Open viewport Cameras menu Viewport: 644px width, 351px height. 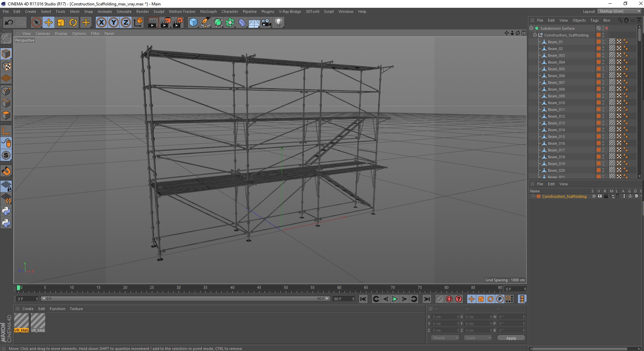click(43, 33)
